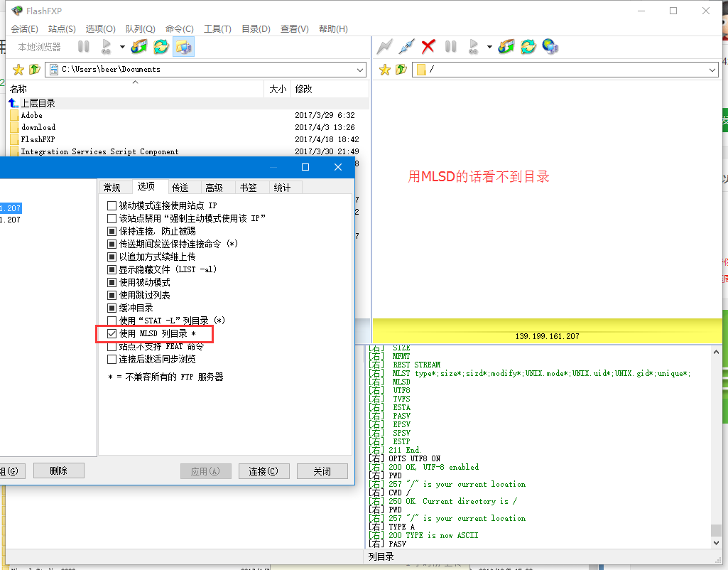The image size is (728, 570).
Task: Switch to the 高级 tab
Action: coord(214,188)
